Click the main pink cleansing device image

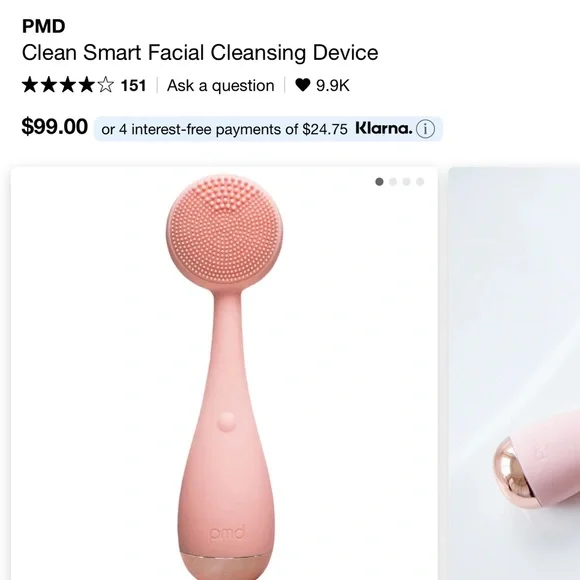pos(224,374)
